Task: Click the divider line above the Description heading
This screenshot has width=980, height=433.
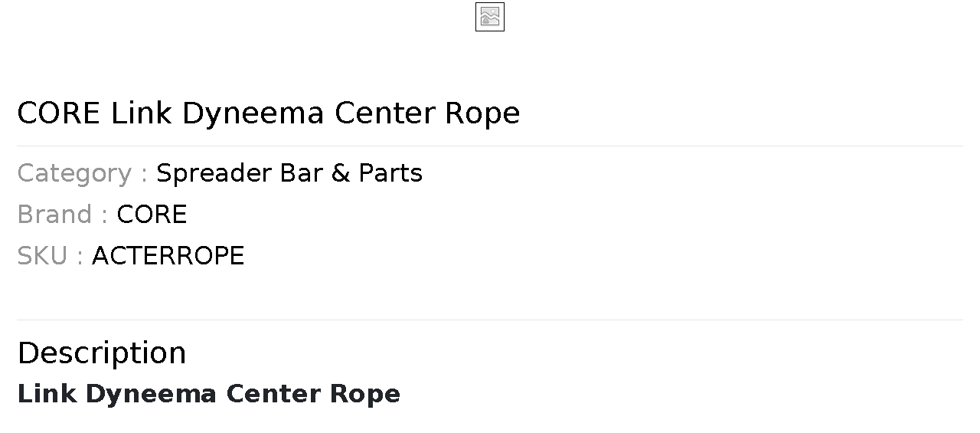Action: point(490,320)
